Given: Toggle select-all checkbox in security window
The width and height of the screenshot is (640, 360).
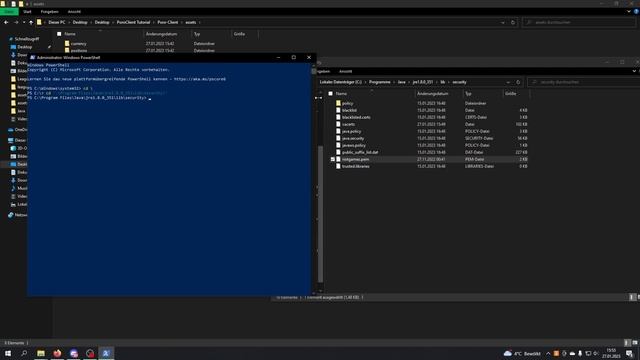Looking at the screenshot, I should 331,94.
